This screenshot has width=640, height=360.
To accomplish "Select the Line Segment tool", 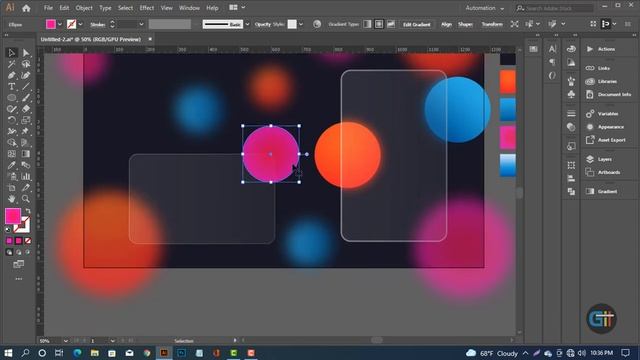I will 26,87.
